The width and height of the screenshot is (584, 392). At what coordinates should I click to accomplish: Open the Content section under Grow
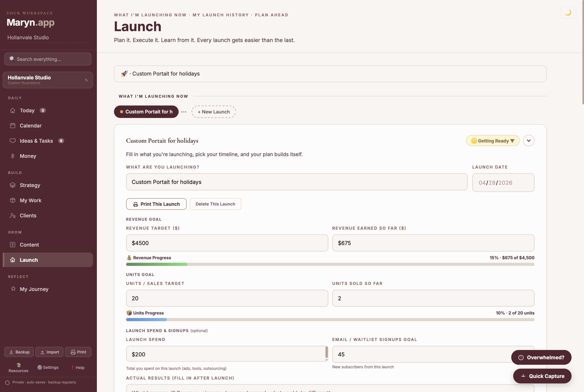[30, 244]
